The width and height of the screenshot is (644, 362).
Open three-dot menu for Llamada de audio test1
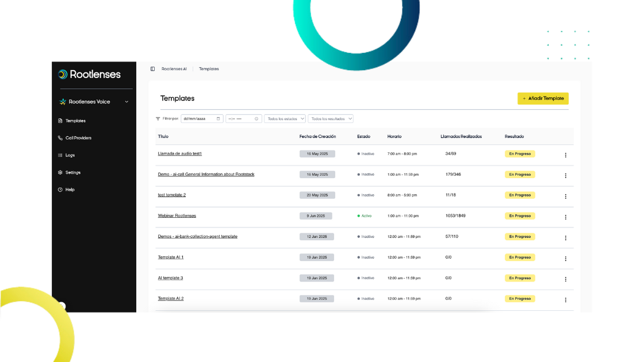click(565, 155)
